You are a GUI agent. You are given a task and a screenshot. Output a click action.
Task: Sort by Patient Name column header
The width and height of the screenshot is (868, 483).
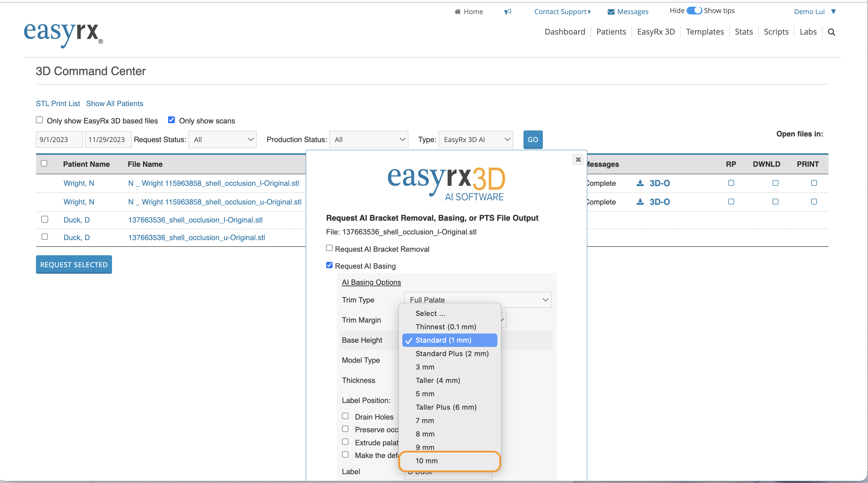(x=86, y=164)
